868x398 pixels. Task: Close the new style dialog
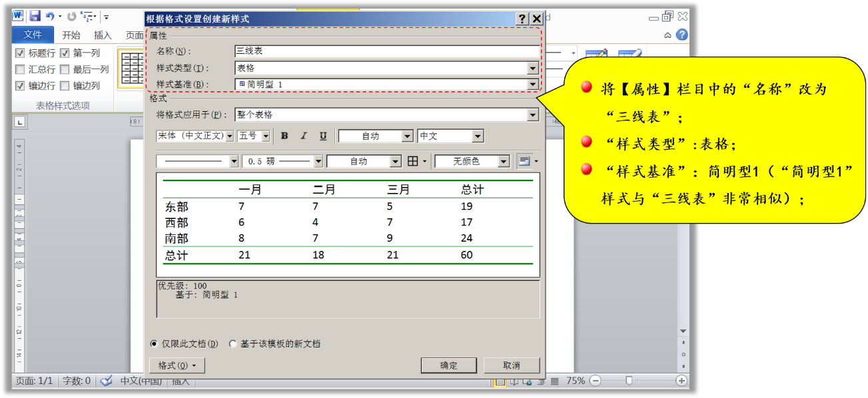(x=537, y=19)
